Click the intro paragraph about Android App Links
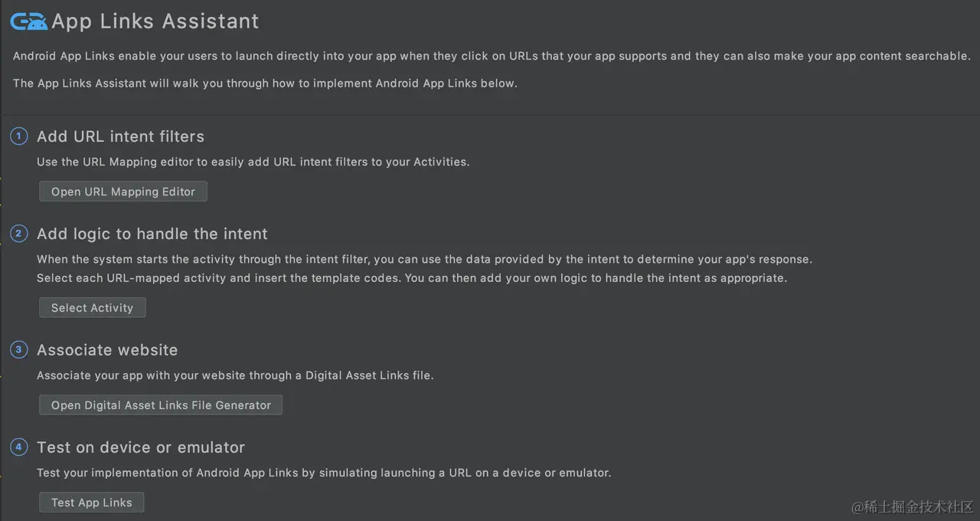980x521 pixels. click(492, 56)
